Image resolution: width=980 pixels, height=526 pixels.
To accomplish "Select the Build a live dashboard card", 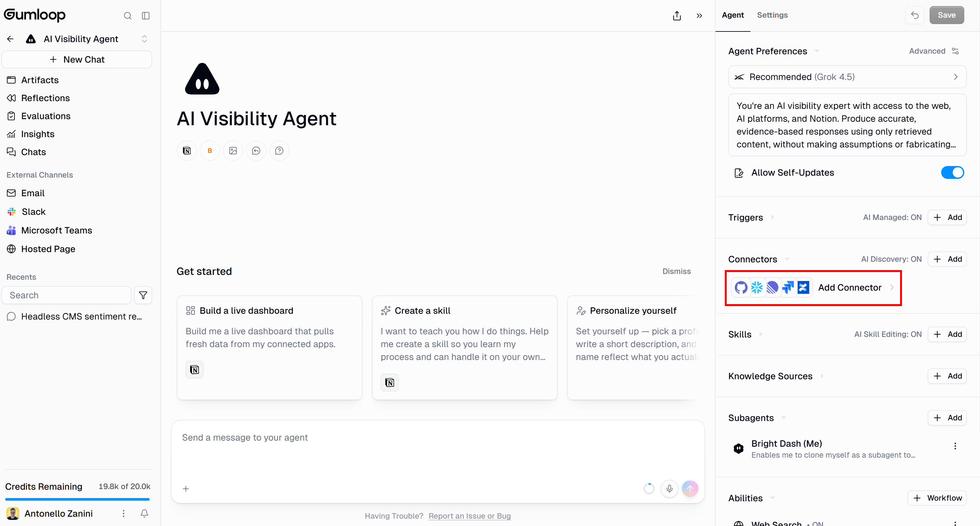I will (269, 347).
